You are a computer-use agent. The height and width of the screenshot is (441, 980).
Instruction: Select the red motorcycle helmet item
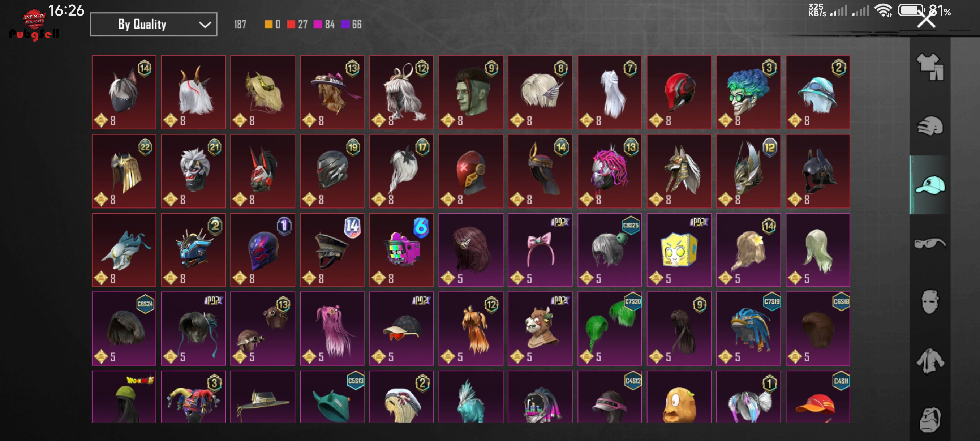679,92
